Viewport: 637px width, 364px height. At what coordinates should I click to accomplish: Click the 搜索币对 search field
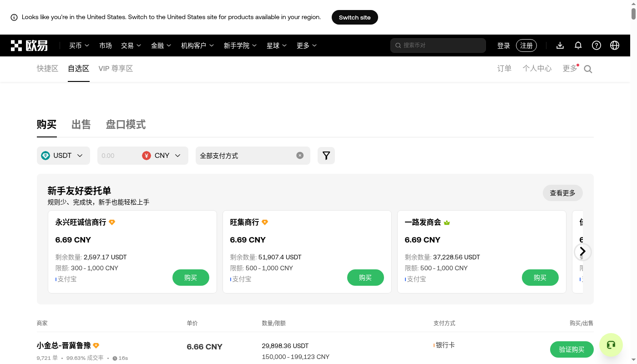tap(438, 45)
